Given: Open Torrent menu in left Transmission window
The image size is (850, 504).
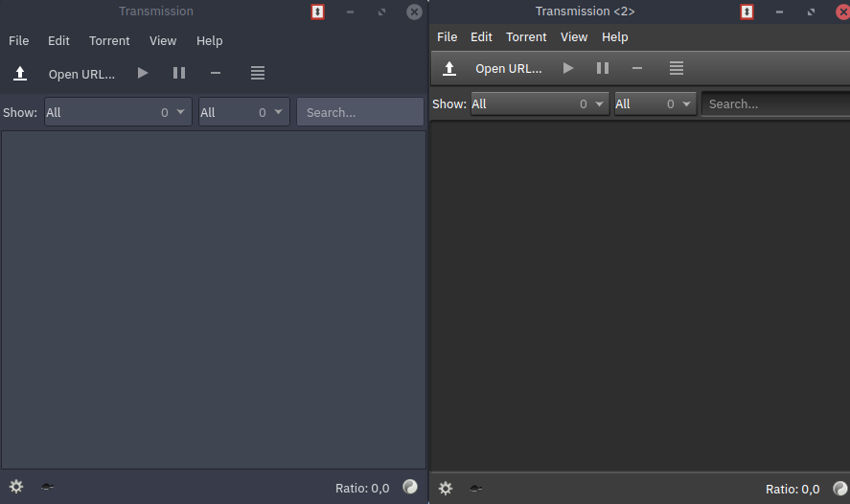Looking at the screenshot, I should (x=109, y=41).
